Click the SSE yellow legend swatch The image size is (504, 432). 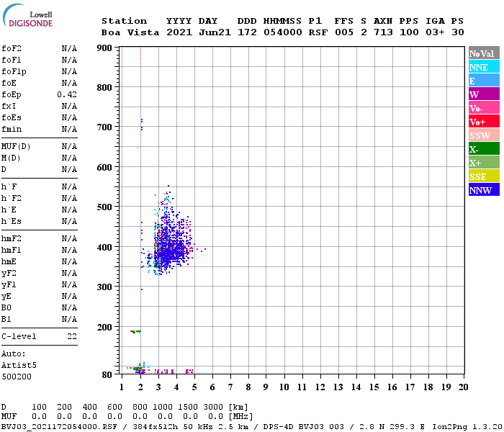pyautogui.click(x=484, y=176)
